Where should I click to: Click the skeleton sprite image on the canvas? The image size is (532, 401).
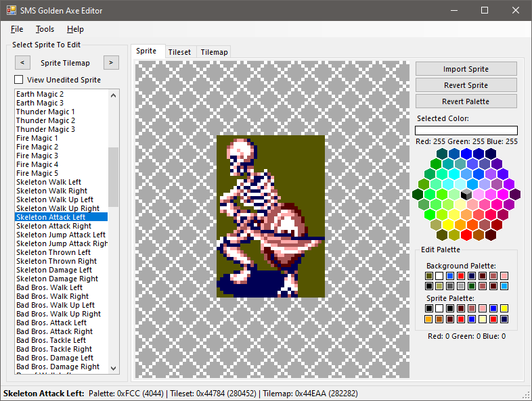click(271, 216)
